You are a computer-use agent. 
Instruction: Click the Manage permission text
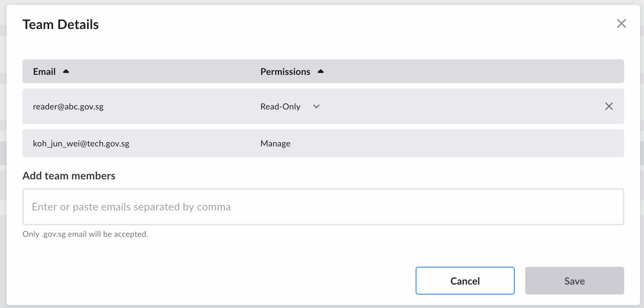(x=275, y=143)
